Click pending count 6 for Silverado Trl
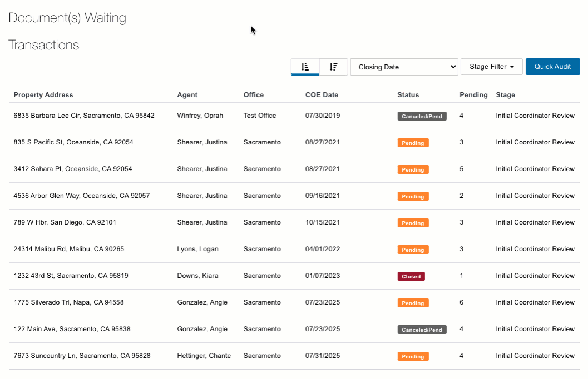Viewport: 588px width, 379px height. pos(461,302)
